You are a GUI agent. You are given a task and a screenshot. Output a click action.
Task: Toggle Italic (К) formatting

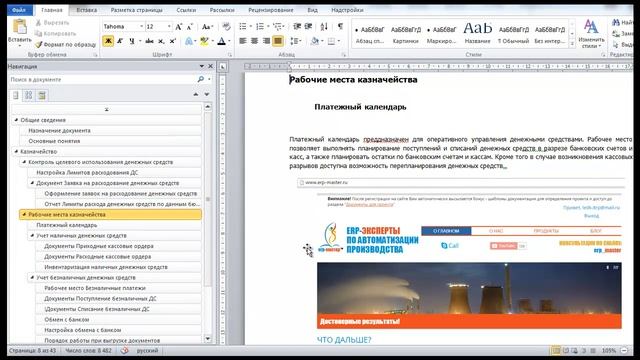[120, 41]
